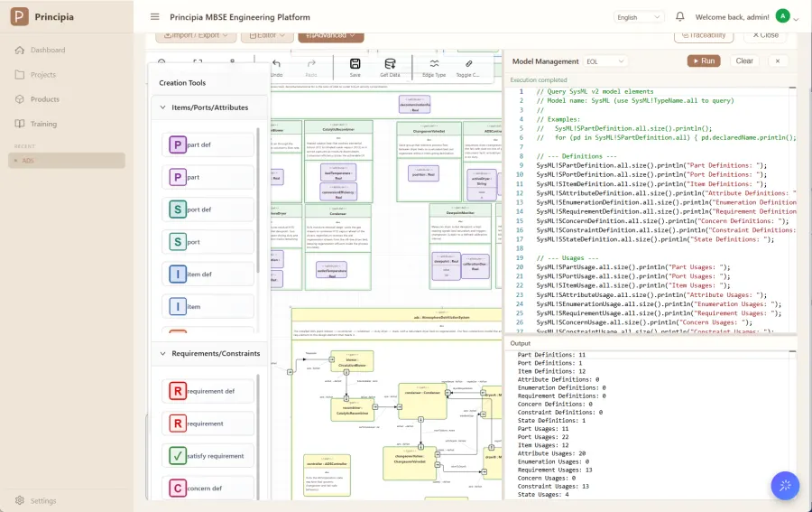The image size is (812, 512).
Task: Click the Dashboard home icon
Action: 20,50
